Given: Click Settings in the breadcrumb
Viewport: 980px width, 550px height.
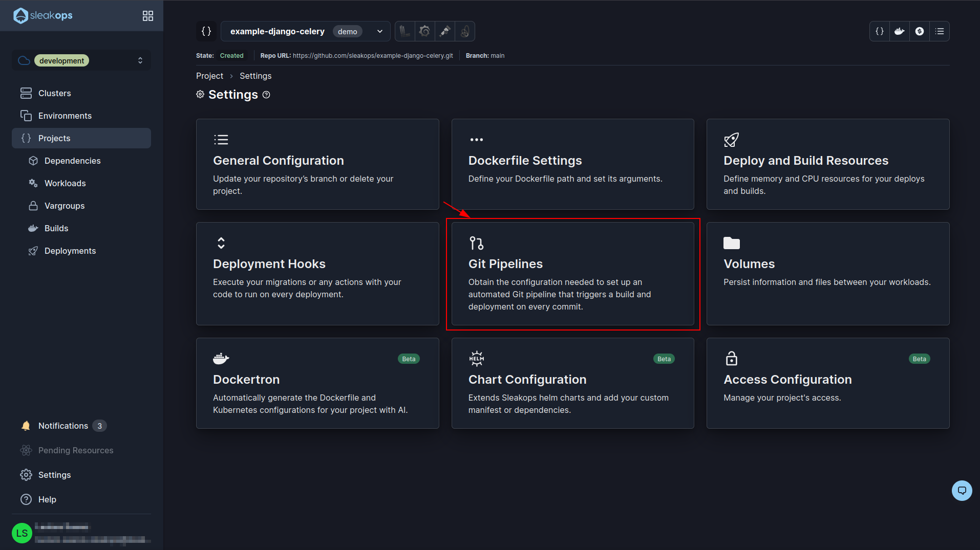Looking at the screenshot, I should [x=255, y=76].
